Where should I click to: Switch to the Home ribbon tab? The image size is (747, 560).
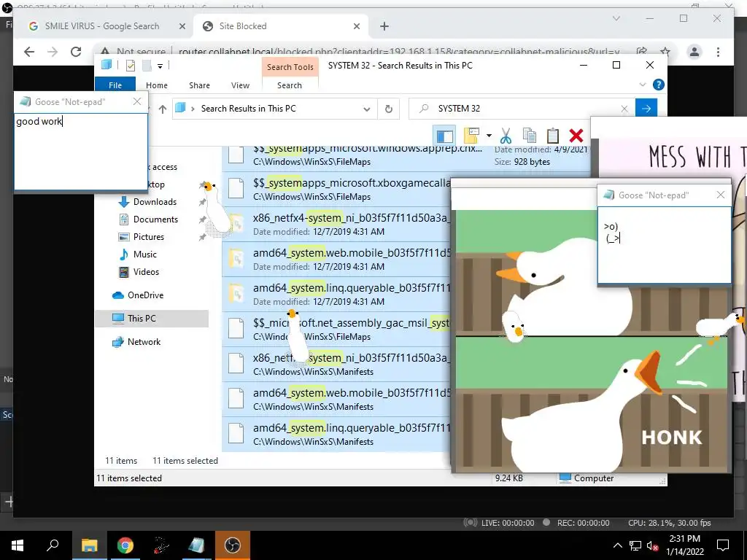(157, 85)
